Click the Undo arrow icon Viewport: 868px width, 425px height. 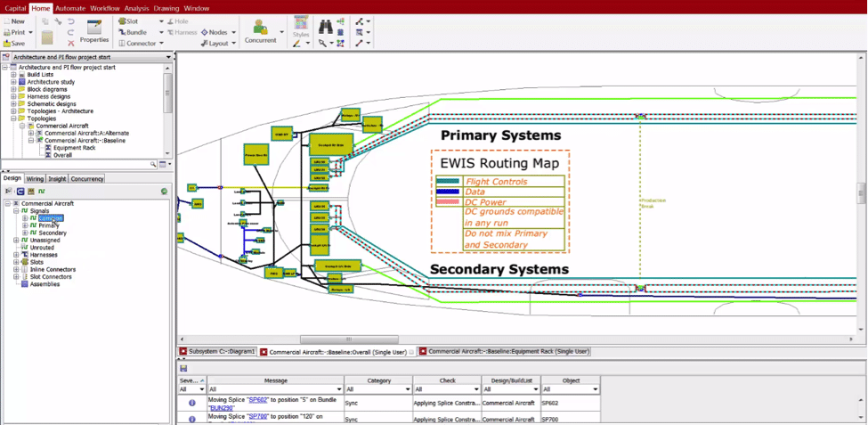pyautogui.click(x=70, y=21)
